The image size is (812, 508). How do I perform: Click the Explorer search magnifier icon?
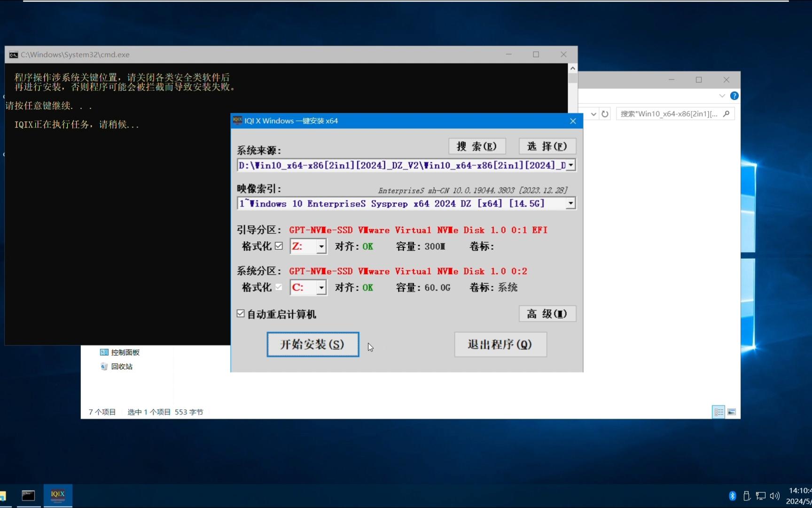coord(726,114)
